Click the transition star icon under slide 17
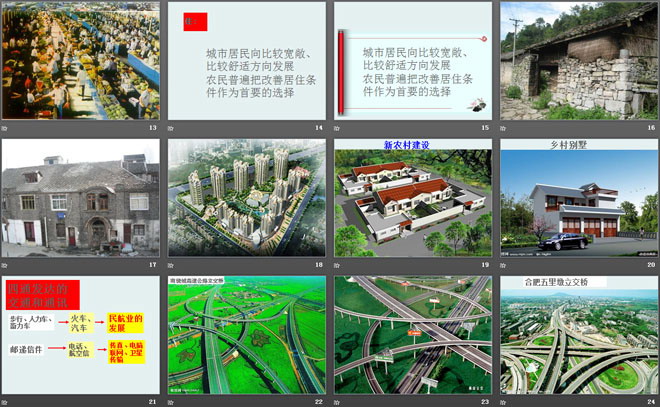The height and width of the screenshot is (407, 660). pos(4,265)
